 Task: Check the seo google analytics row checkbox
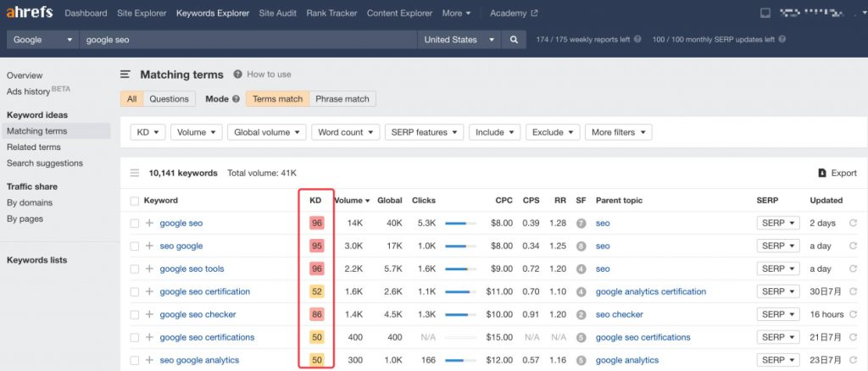(x=135, y=360)
